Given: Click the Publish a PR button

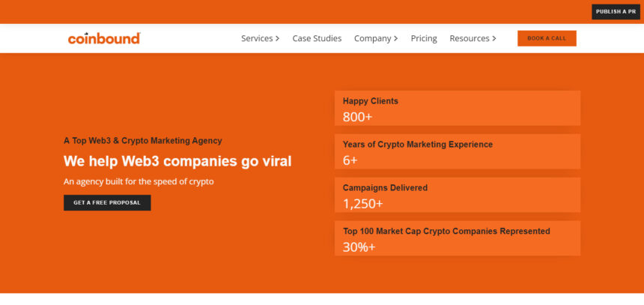Looking at the screenshot, I should (616, 12).
